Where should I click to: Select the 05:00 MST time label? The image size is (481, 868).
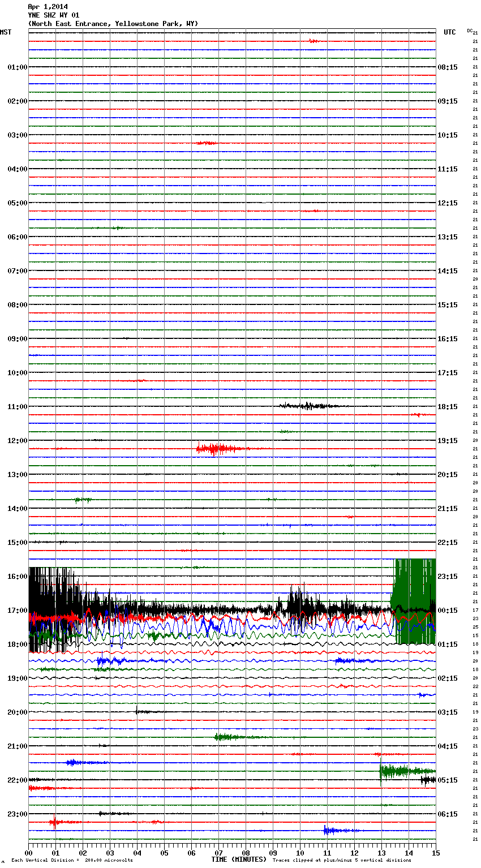click(x=18, y=203)
